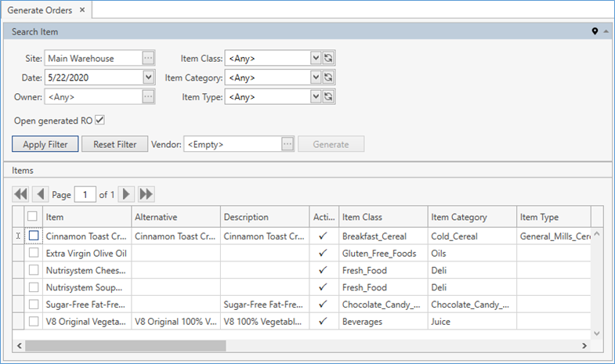
Task: Select the Generate Orders tab
Action: [40, 10]
